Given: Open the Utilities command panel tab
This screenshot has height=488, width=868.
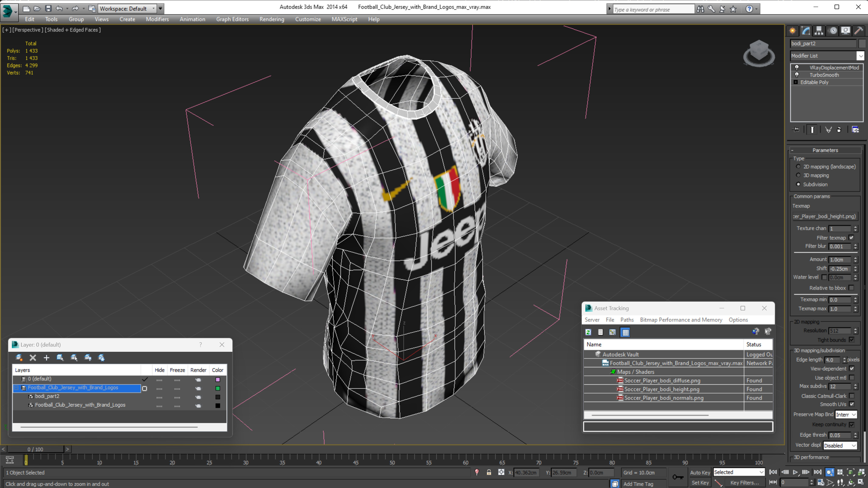Looking at the screenshot, I should (859, 31).
